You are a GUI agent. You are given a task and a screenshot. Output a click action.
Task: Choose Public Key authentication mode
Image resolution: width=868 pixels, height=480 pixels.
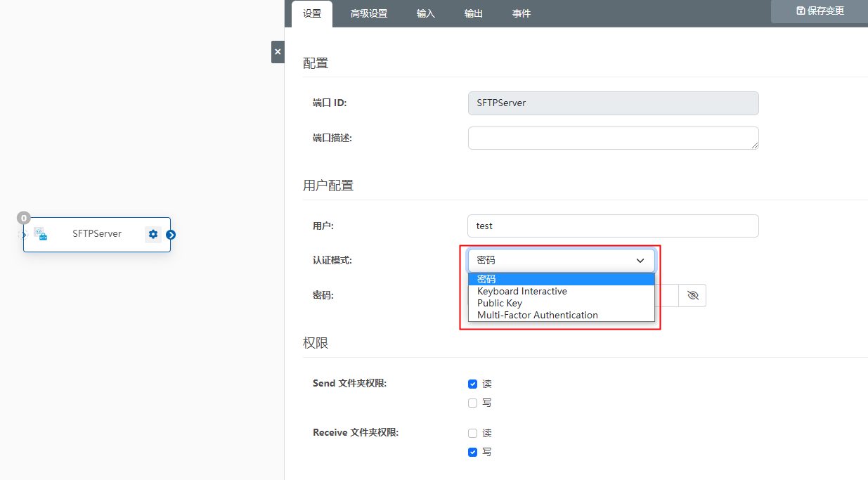562,303
